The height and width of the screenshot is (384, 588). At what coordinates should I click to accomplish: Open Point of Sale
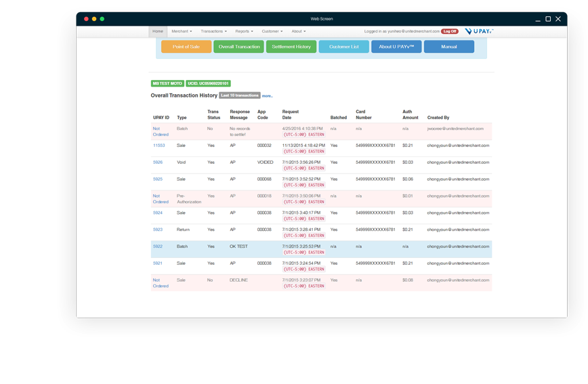pyautogui.click(x=186, y=47)
